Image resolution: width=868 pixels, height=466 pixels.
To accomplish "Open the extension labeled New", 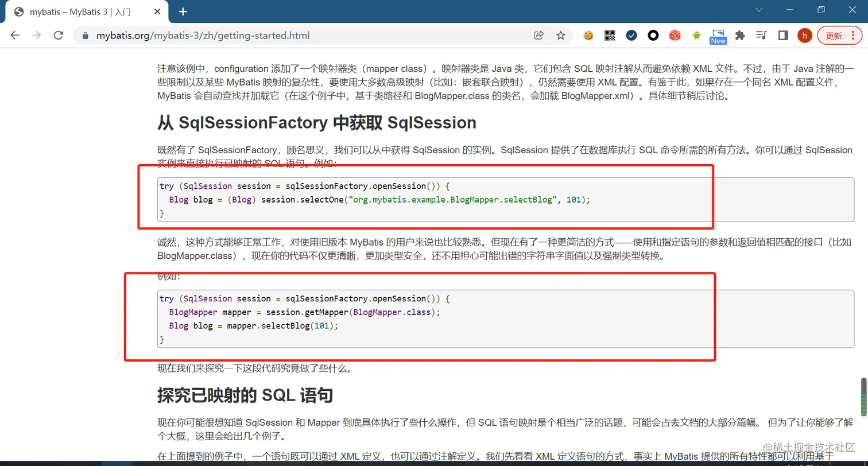I will coord(718,37).
